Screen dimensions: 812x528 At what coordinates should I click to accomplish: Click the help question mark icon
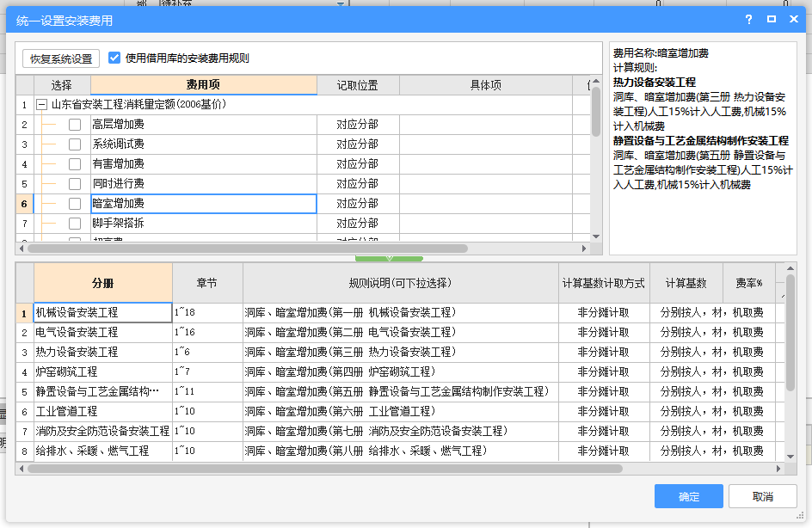(748, 19)
